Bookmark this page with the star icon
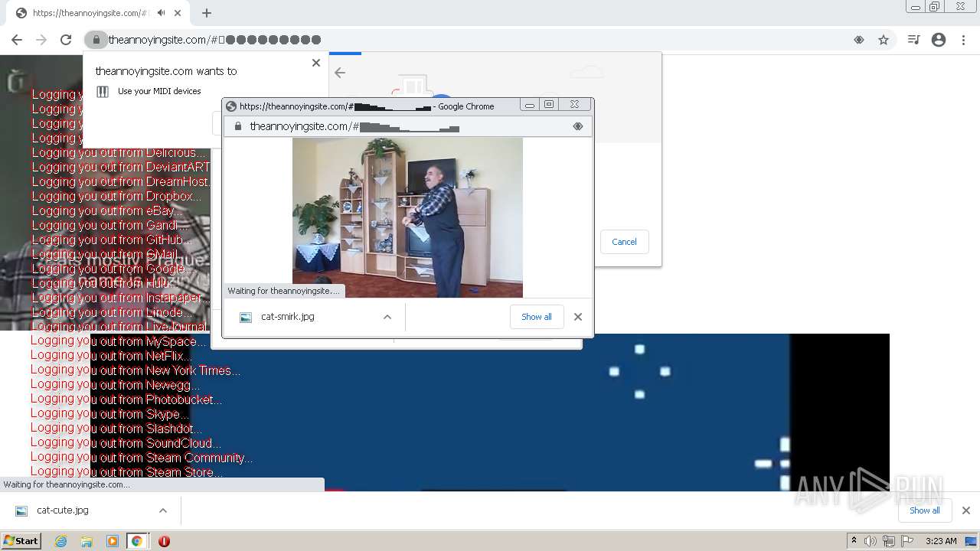 click(884, 40)
